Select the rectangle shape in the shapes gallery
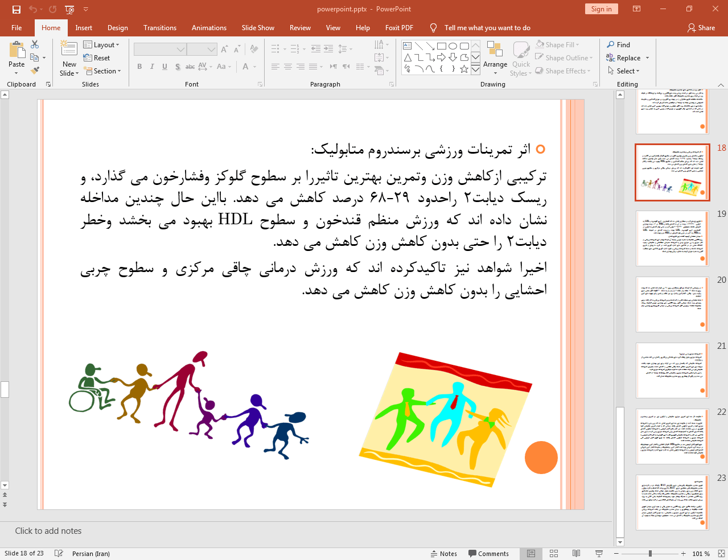 click(441, 46)
